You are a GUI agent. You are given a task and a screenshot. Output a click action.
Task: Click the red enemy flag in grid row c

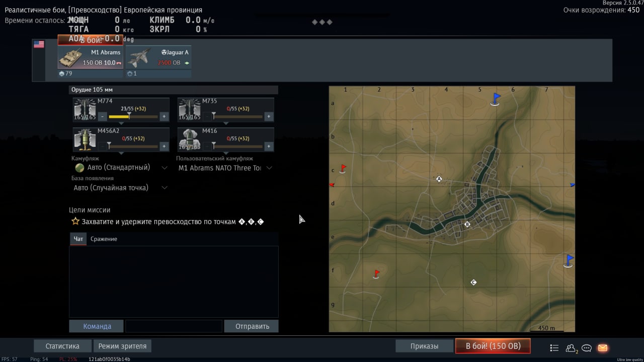343,168
